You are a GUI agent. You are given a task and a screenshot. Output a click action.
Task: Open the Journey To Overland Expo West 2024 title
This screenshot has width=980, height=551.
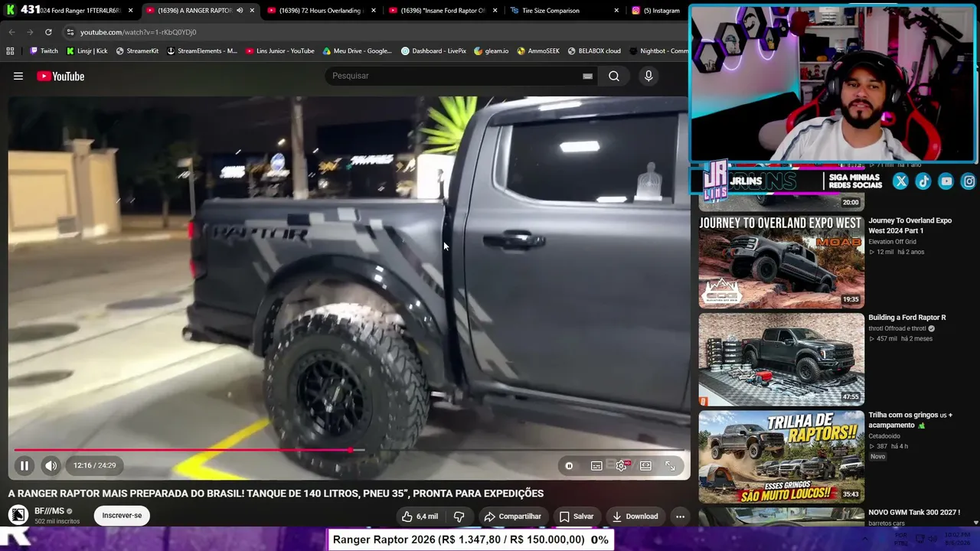[x=910, y=226]
